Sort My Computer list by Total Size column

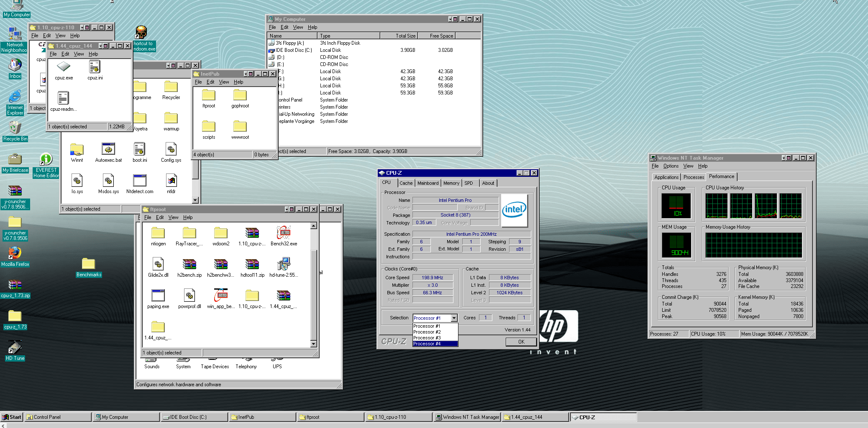[399, 36]
